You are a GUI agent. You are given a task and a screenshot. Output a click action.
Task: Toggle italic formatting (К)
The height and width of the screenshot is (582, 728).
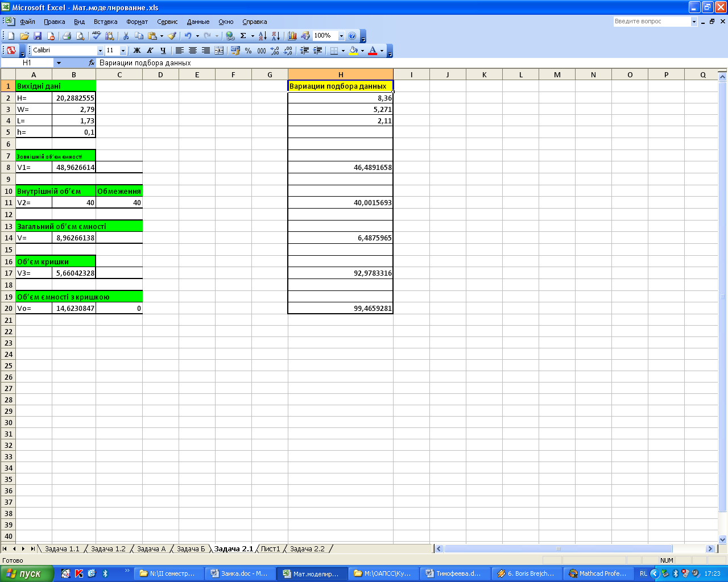coord(150,51)
